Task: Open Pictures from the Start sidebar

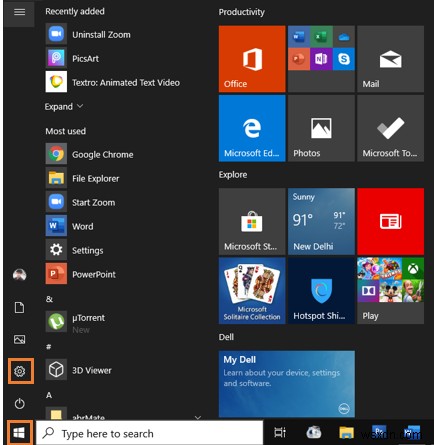Action: coord(19,339)
